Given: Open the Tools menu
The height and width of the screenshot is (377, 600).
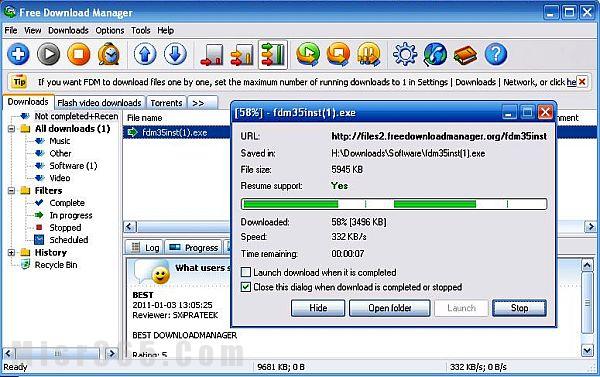Looking at the screenshot, I should (x=140, y=30).
